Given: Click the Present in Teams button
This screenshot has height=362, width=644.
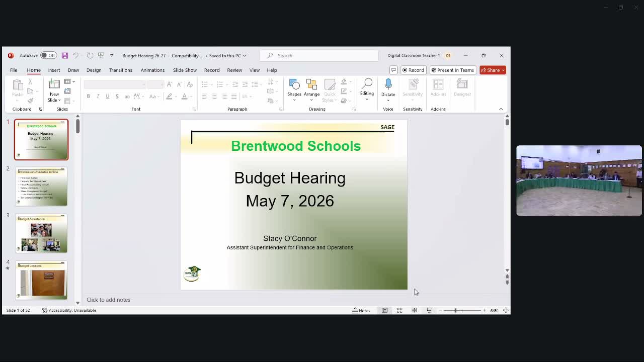Looking at the screenshot, I should tap(453, 70).
